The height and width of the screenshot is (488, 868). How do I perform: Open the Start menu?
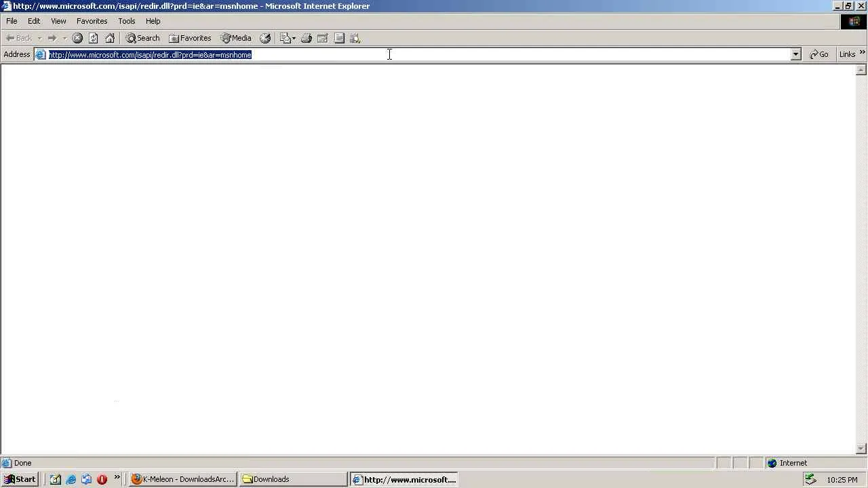click(20, 479)
